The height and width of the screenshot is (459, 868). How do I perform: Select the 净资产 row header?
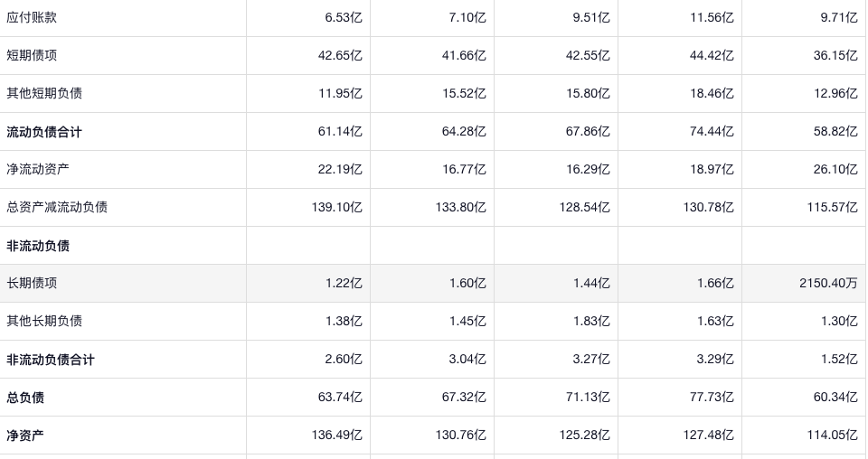[25, 436]
